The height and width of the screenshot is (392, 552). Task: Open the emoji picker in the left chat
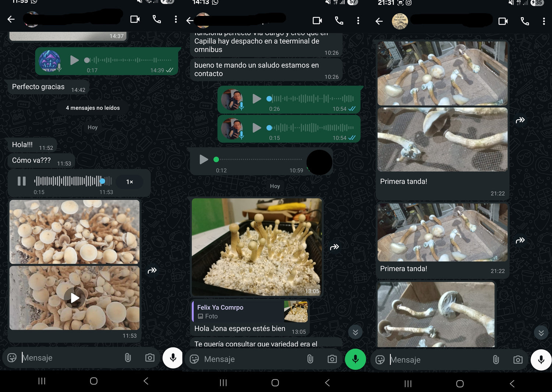pyautogui.click(x=12, y=358)
